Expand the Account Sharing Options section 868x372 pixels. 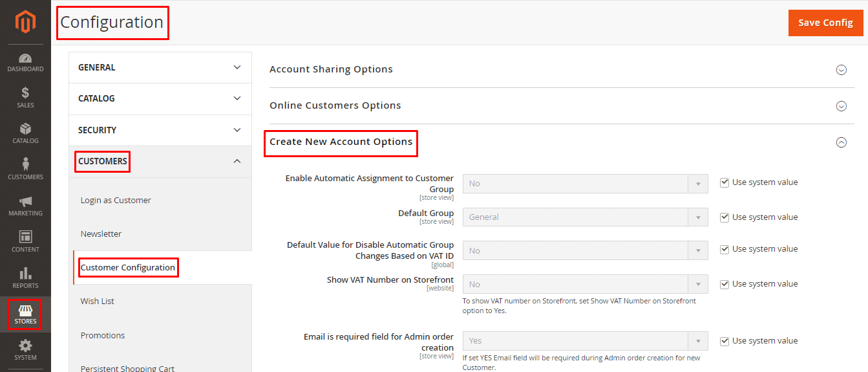(841, 70)
